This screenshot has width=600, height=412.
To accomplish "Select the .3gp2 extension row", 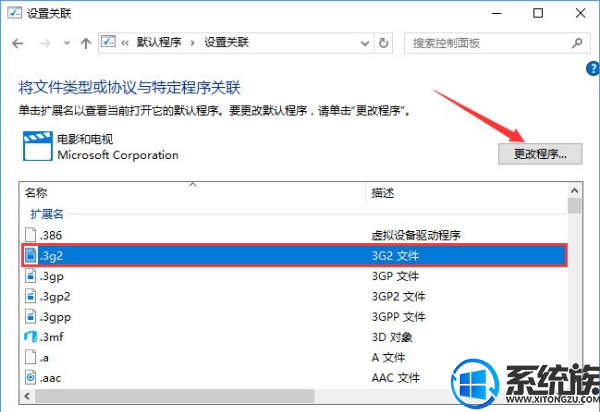I will tap(294, 296).
